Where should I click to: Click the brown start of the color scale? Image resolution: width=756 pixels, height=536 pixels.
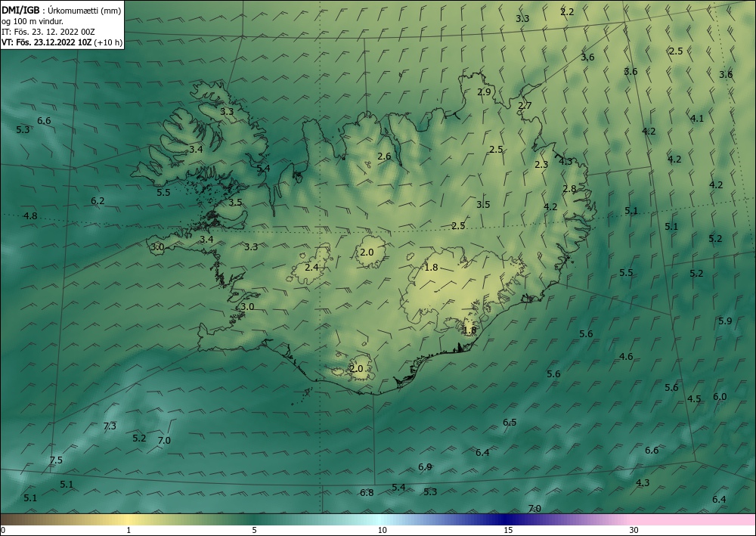14,519
